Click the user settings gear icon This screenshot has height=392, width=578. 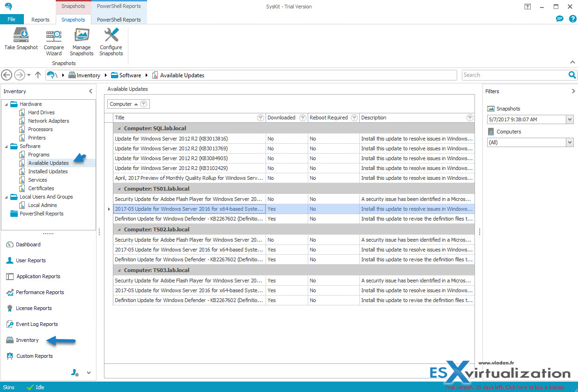tap(75, 373)
